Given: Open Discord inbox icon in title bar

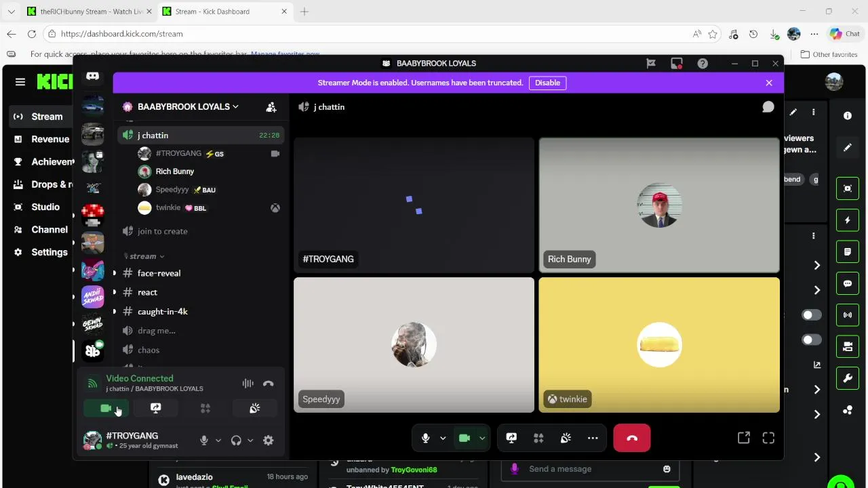Looking at the screenshot, I should 677,63.
